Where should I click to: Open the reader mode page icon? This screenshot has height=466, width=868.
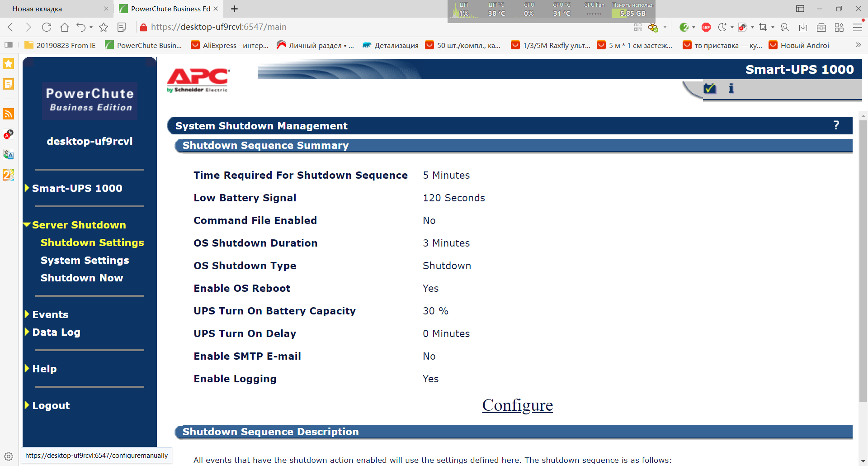click(122, 27)
